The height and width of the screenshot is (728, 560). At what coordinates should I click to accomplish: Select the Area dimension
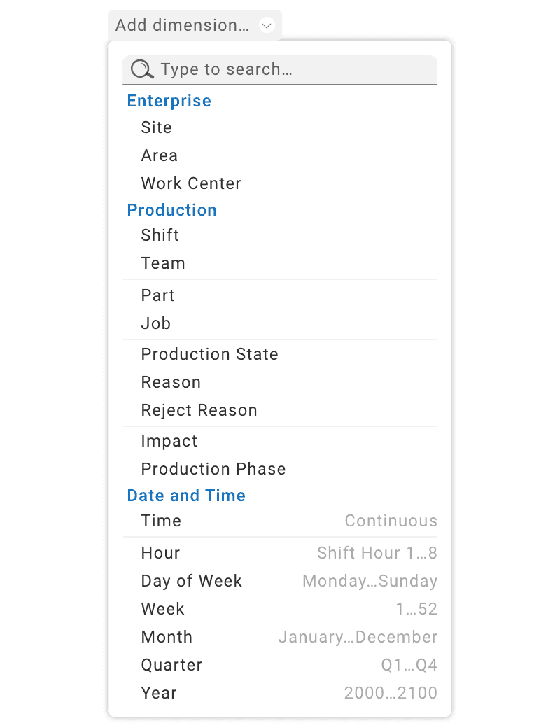(x=159, y=155)
